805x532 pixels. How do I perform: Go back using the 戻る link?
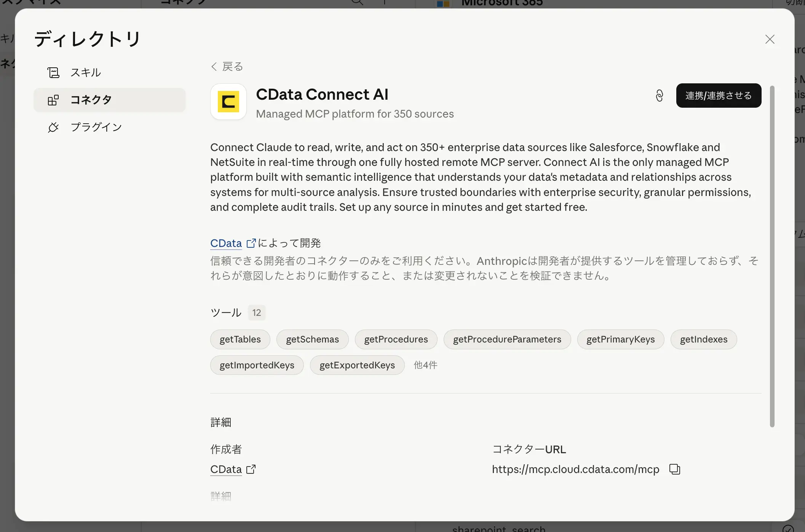[227, 67]
